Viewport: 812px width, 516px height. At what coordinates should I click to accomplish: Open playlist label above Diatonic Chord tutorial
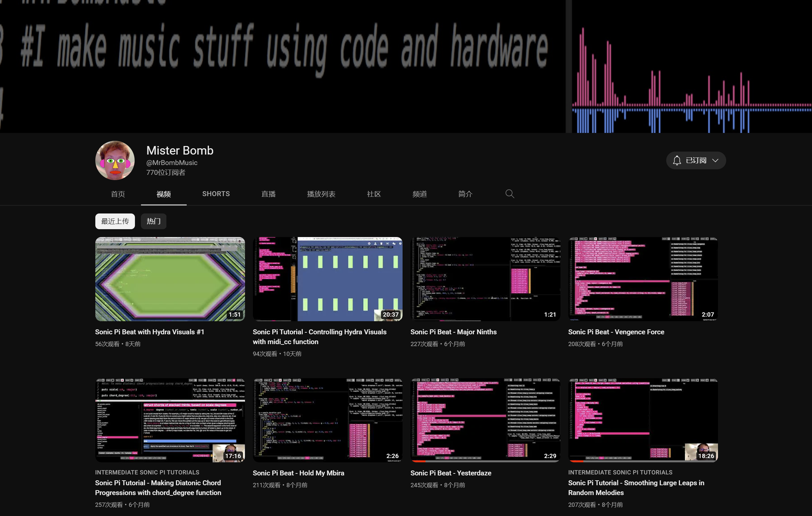pyautogui.click(x=147, y=472)
